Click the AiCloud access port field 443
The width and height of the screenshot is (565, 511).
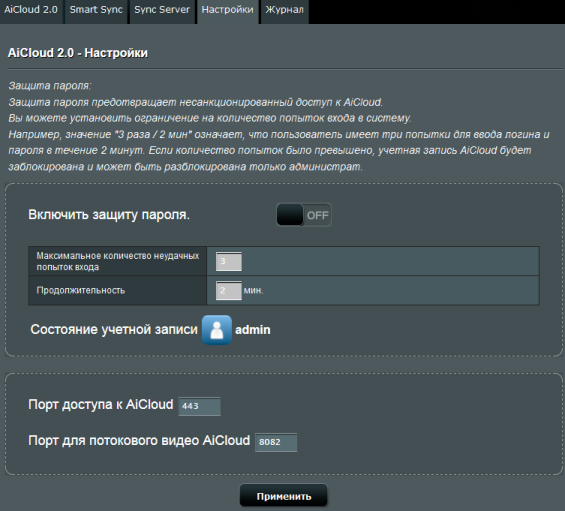[x=199, y=406]
